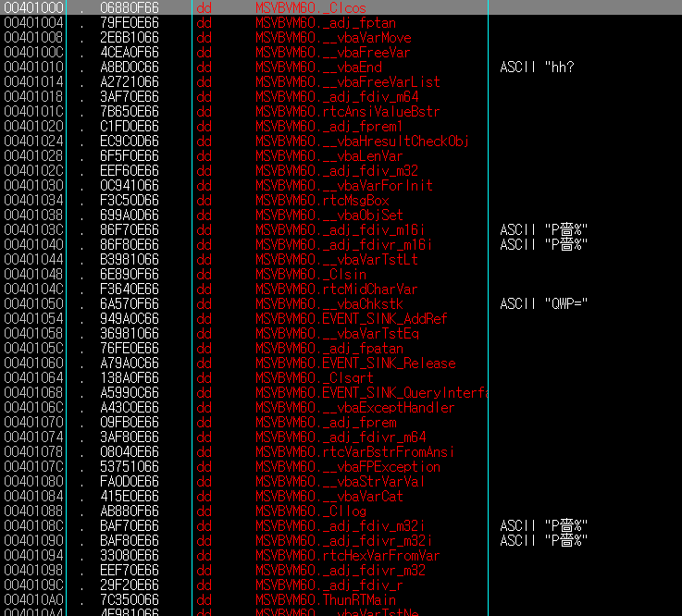
Task: Select MSVBVM60.__vbaVarCat row
Action: (x=329, y=496)
